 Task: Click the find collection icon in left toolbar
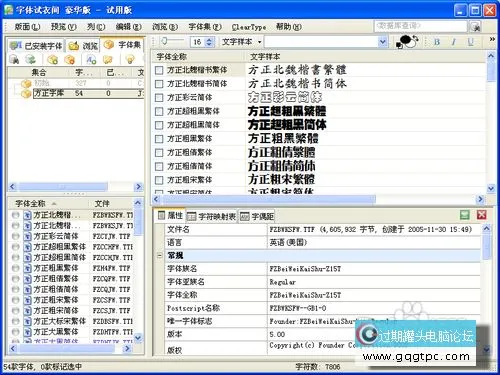coord(14,60)
